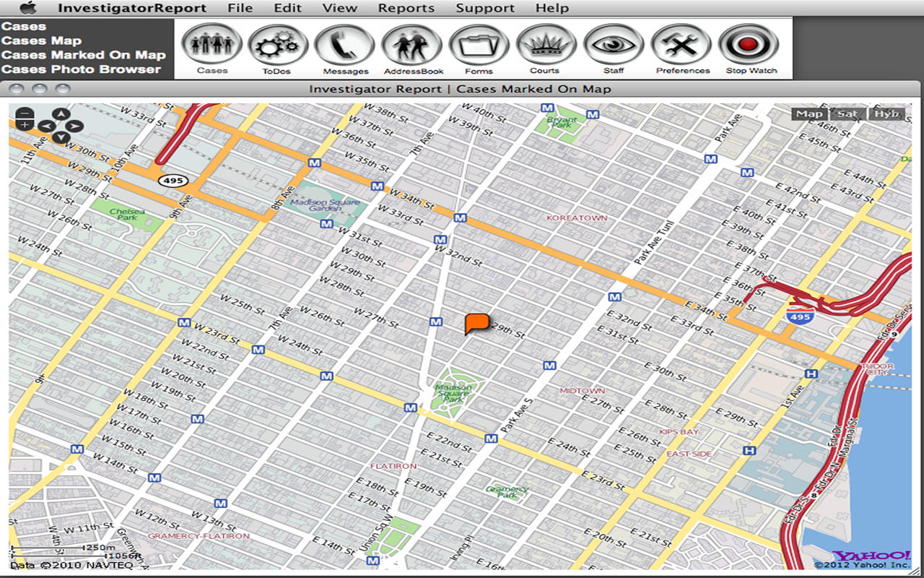
Task: Select Cases Map in sidebar
Action: pyautogui.click(x=42, y=41)
